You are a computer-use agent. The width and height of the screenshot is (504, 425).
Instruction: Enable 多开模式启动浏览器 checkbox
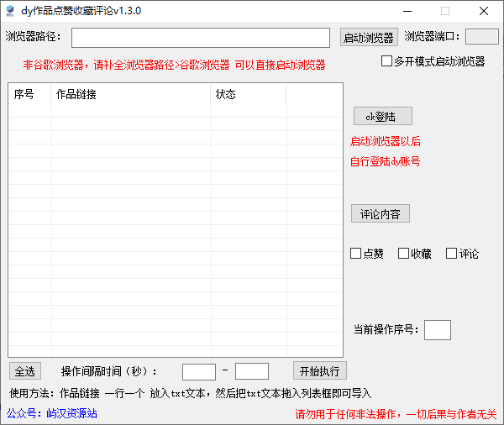(x=386, y=61)
